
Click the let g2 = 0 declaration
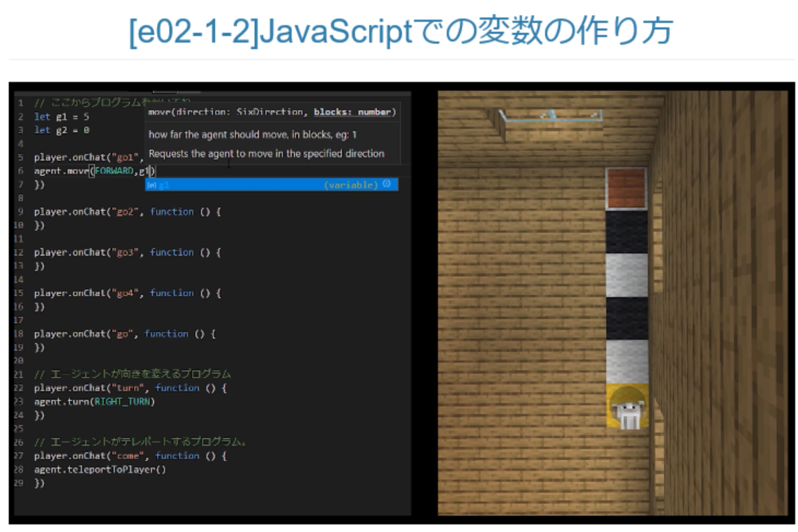[62, 130]
